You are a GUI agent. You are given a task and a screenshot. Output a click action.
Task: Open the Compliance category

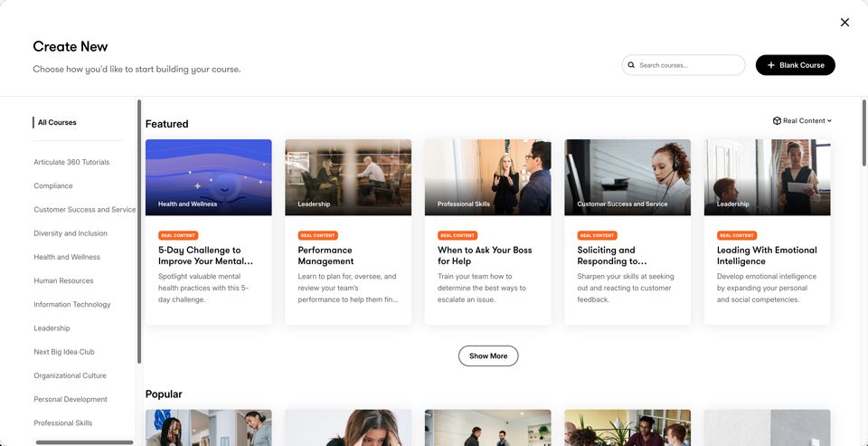(53, 186)
